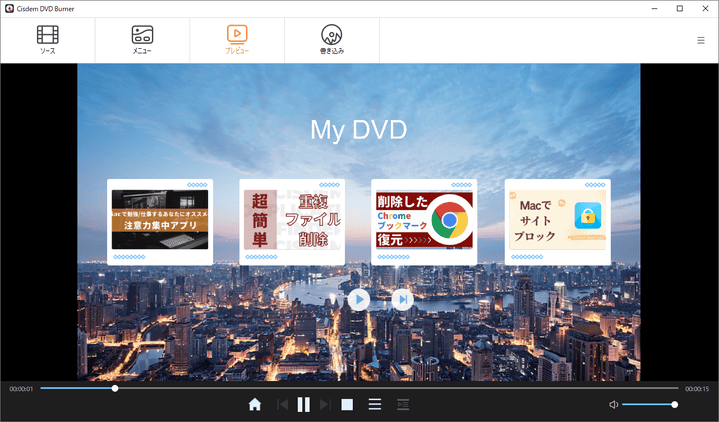Open the hamburger menu at top right
This screenshot has width=719, height=422.
coord(701,40)
